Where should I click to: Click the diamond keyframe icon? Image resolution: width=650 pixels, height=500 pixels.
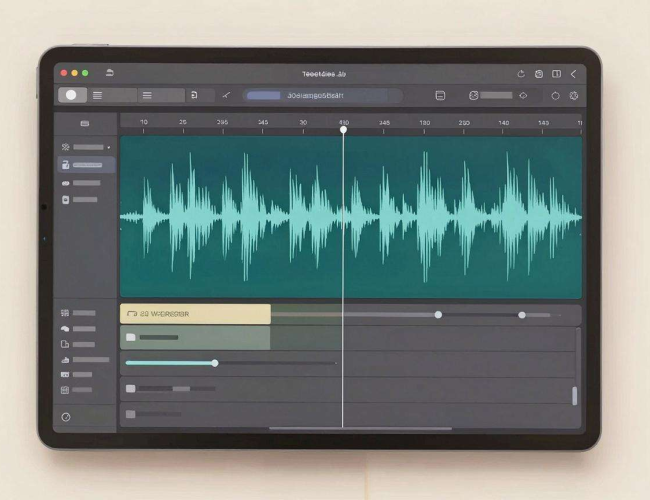coord(523,96)
